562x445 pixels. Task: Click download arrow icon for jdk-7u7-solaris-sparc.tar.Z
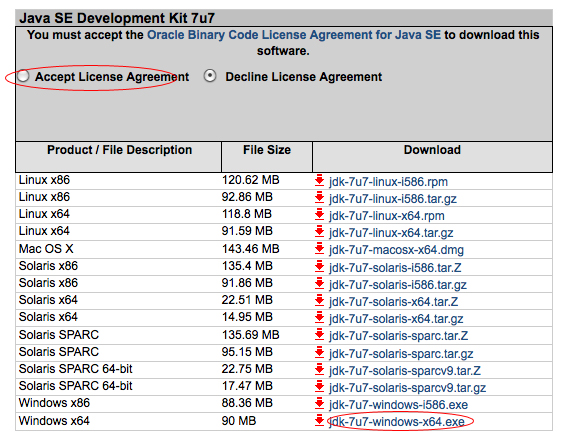click(319, 334)
